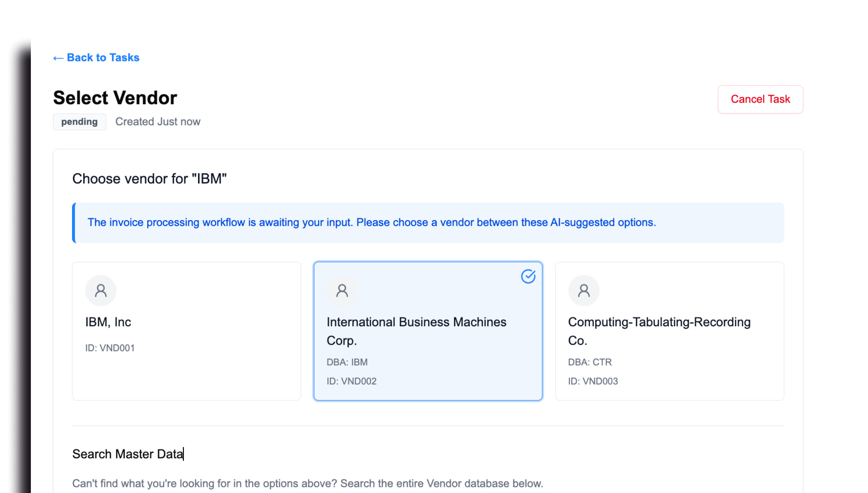Click the 'Search Master Data' heading
The image size is (868, 493).
pyautogui.click(x=128, y=454)
